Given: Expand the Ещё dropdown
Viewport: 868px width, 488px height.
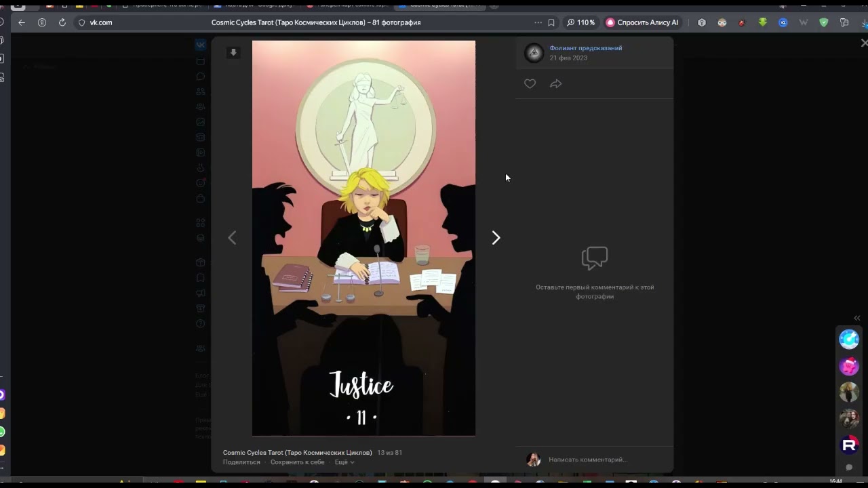Looking at the screenshot, I should click(344, 462).
